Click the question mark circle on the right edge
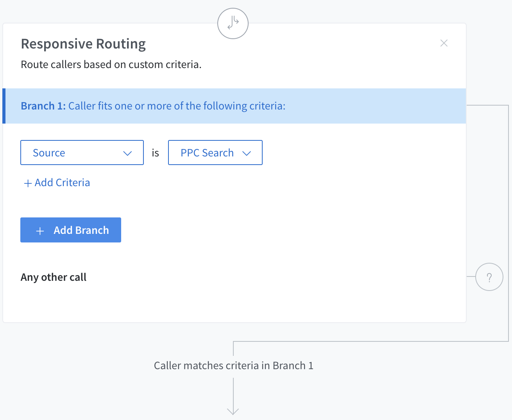 coord(489,277)
